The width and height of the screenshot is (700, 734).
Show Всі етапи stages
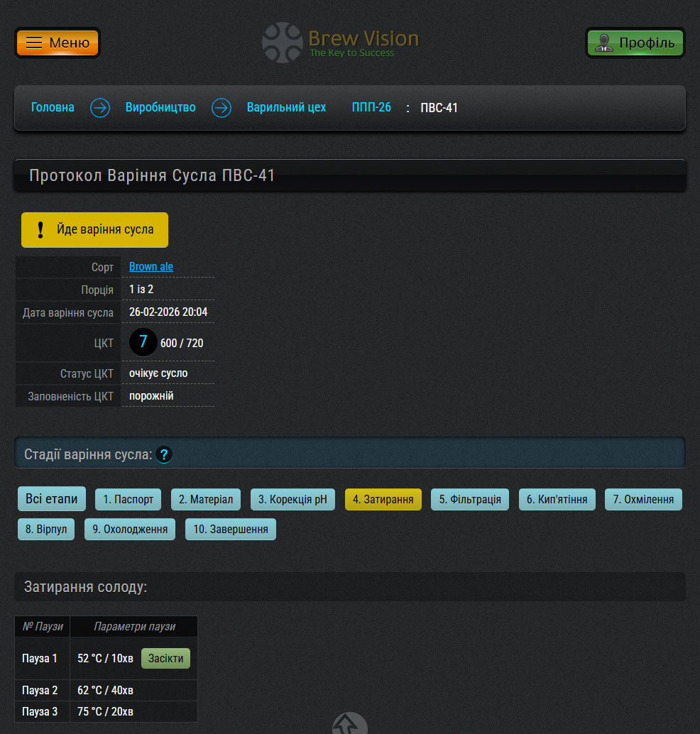[x=52, y=499]
